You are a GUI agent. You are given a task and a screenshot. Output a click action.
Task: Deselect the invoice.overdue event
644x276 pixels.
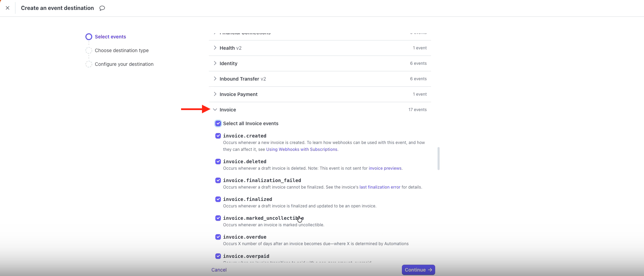[218, 237]
